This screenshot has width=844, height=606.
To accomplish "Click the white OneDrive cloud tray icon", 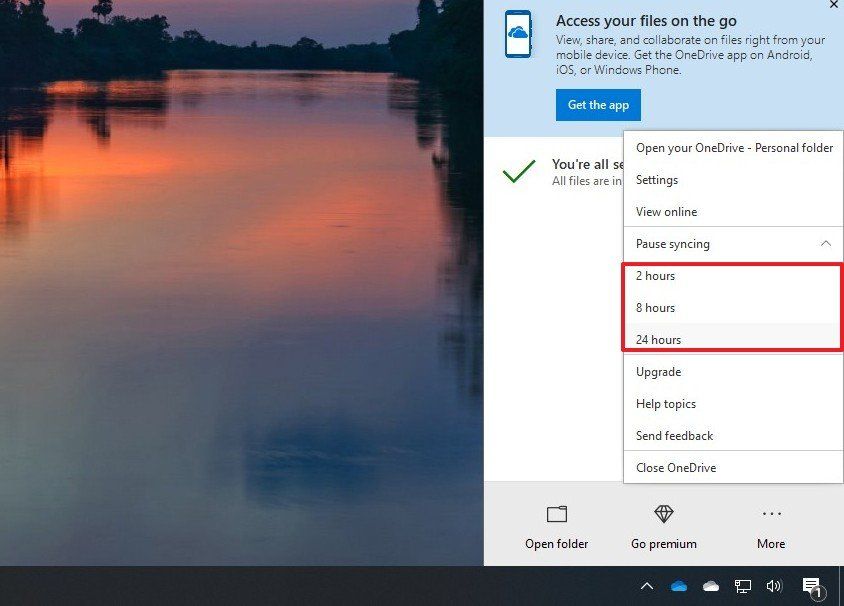I will [x=710, y=587].
